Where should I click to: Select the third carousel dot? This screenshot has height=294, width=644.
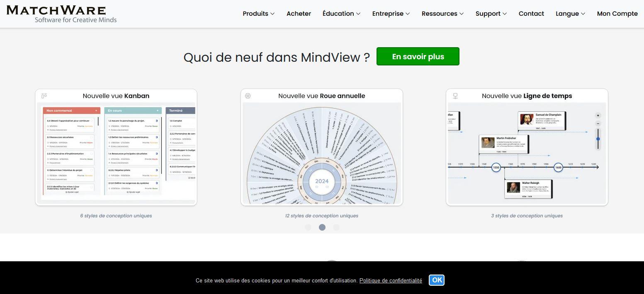click(x=336, y=227)
